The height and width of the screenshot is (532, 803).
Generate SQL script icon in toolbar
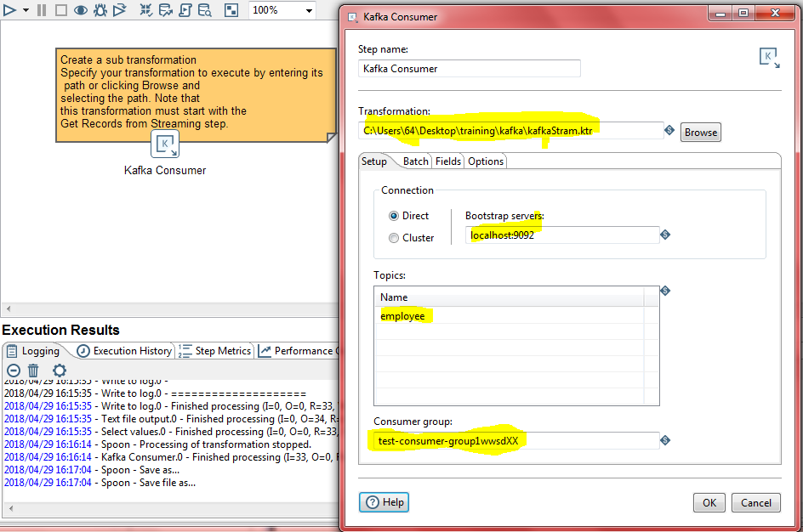pos(185,9)
